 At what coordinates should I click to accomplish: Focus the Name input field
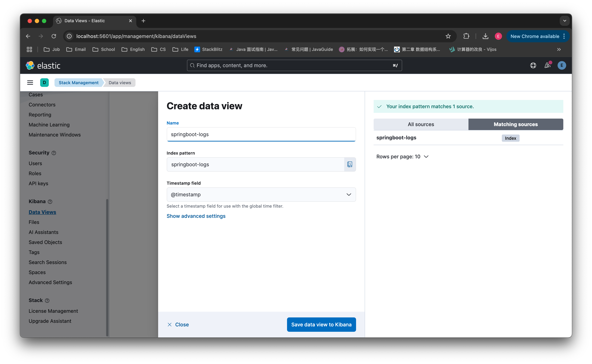[261, 134]
